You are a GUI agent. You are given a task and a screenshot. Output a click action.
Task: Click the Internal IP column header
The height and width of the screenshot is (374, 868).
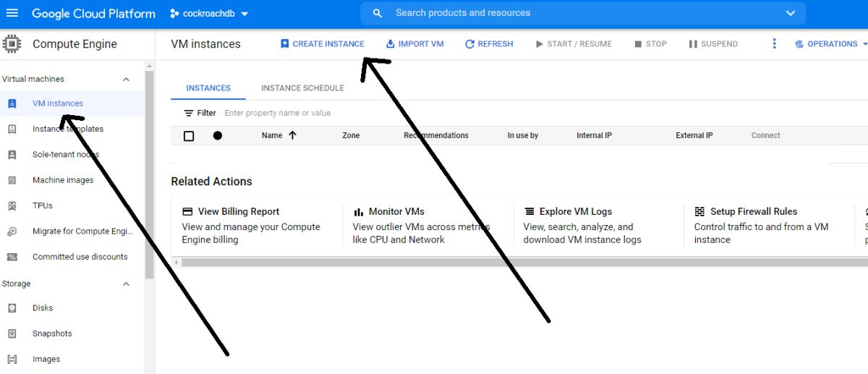(x=595, y=135)
